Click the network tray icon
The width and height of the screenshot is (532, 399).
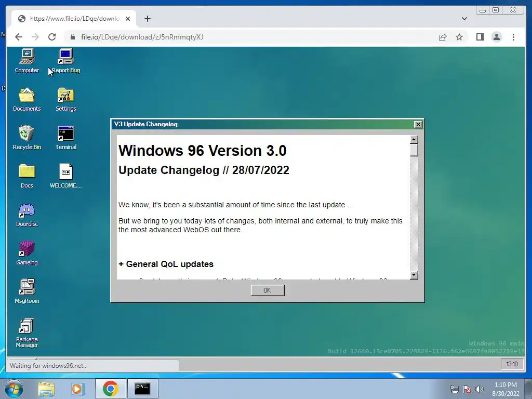tap(454, 389)
